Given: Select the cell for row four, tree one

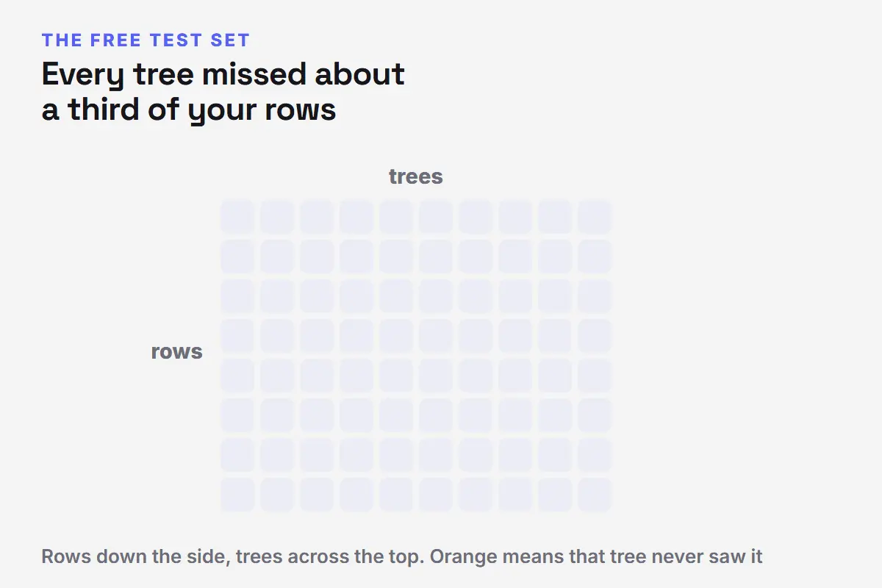Looking at the screenshot, I should [237, 336].
